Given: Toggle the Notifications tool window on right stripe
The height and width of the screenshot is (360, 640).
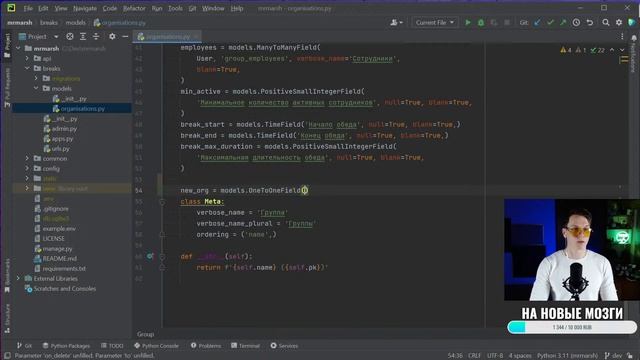Looking at the screenshot, I should (x=633, y=54).
